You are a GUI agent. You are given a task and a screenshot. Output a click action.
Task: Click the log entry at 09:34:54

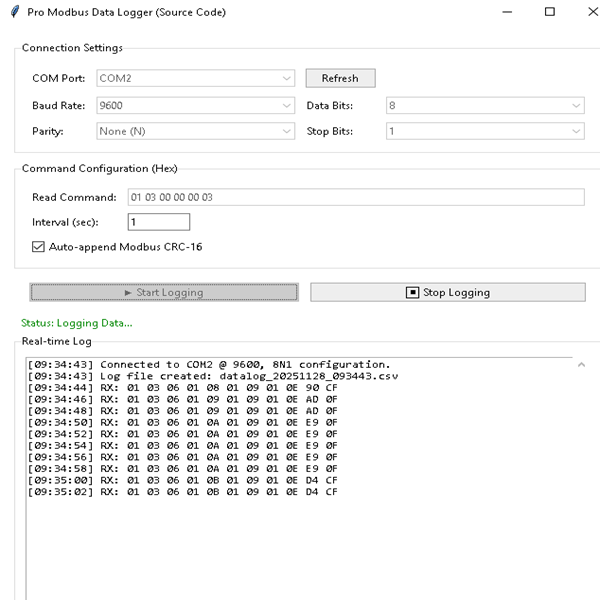tap(183, 445)
